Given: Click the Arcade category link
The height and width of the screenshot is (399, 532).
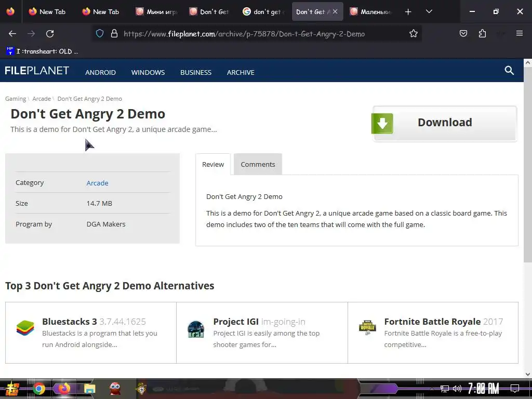Looking at the screenshot, I should pyautogui.click(x=97, y=183).
